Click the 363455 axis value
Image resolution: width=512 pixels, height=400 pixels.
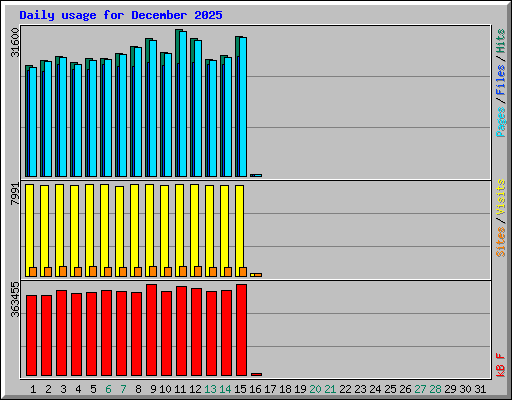15,299
